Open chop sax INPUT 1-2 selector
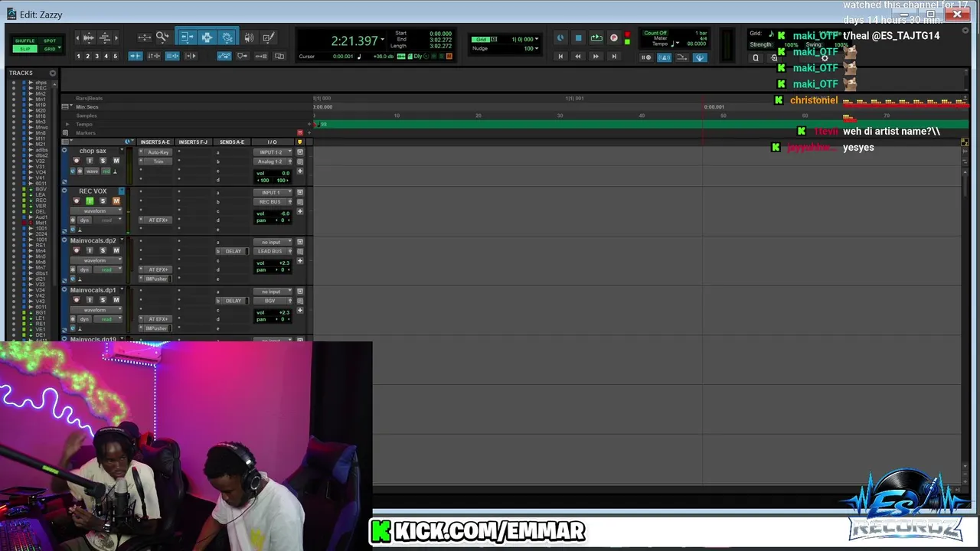Viewport: 980px width, 551px height. (x=273, y=152)
